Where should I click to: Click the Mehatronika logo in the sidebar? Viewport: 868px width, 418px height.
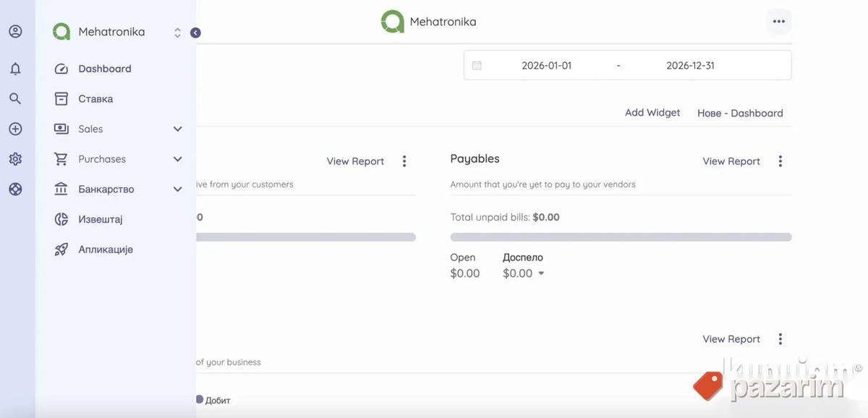[x=61, y=32]
